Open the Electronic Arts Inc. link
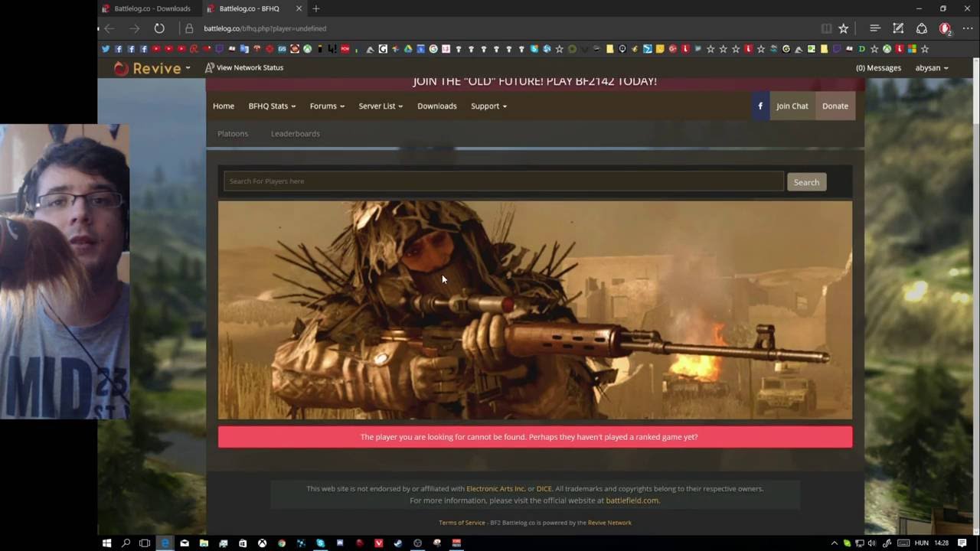 [496, 488]
